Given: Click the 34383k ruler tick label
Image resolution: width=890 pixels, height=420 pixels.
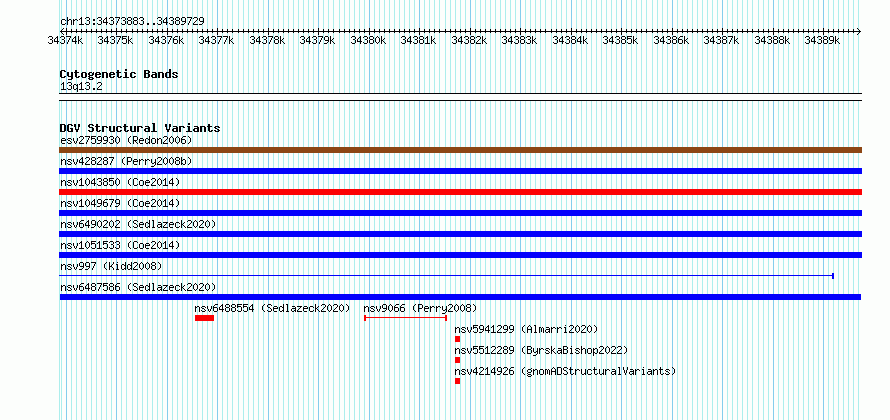Looking at the screenshot, I should (519, 40).
